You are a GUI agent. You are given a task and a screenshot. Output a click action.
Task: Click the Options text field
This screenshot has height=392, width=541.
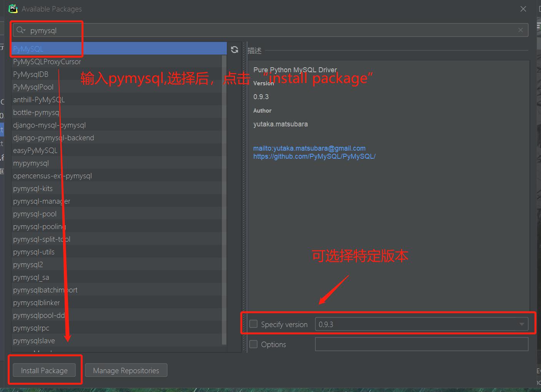[421, 344]
